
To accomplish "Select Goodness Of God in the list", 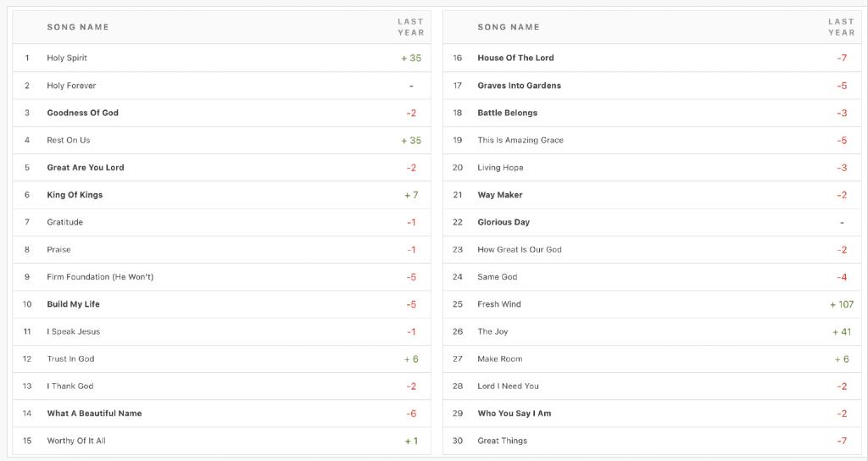I will click(82, 113).
